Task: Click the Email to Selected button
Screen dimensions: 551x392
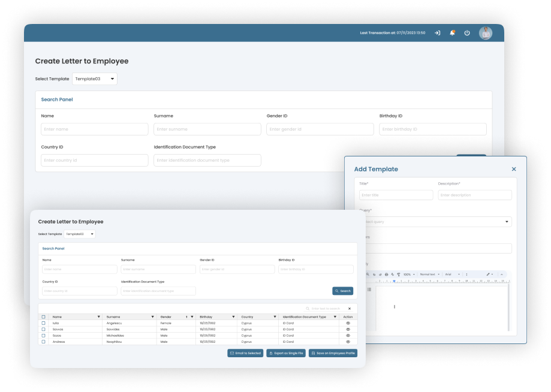Action: pyautogui.click(x=245, y=353)
